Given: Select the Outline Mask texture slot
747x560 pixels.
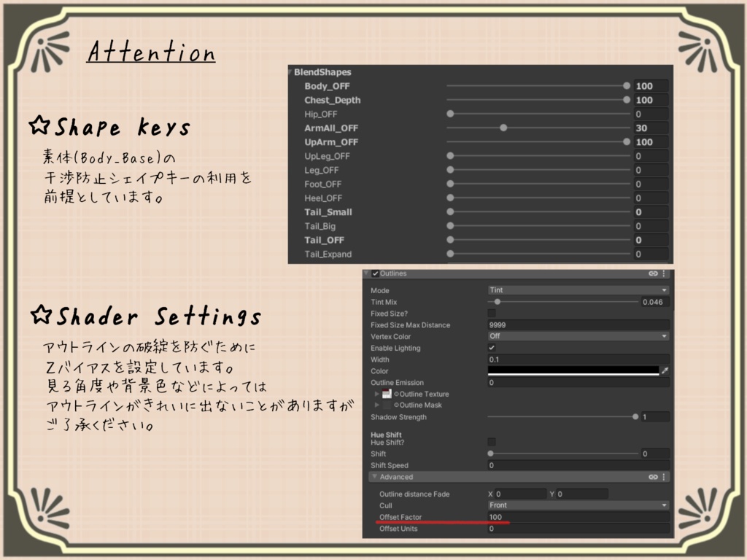Looking at the screenshot, I should tap(387, 405).
